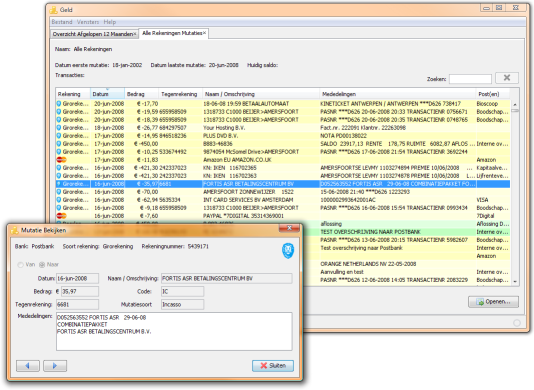This screenshot has width=534, height=390.
Task: Switch to Overzicht Afgelopen 12 Maanden tab
Action: tap(93, 34)
